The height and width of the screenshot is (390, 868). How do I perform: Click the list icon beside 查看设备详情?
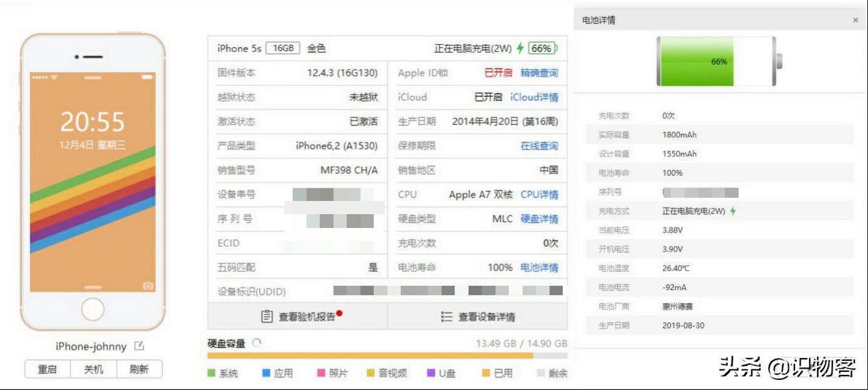pos(445,317)
